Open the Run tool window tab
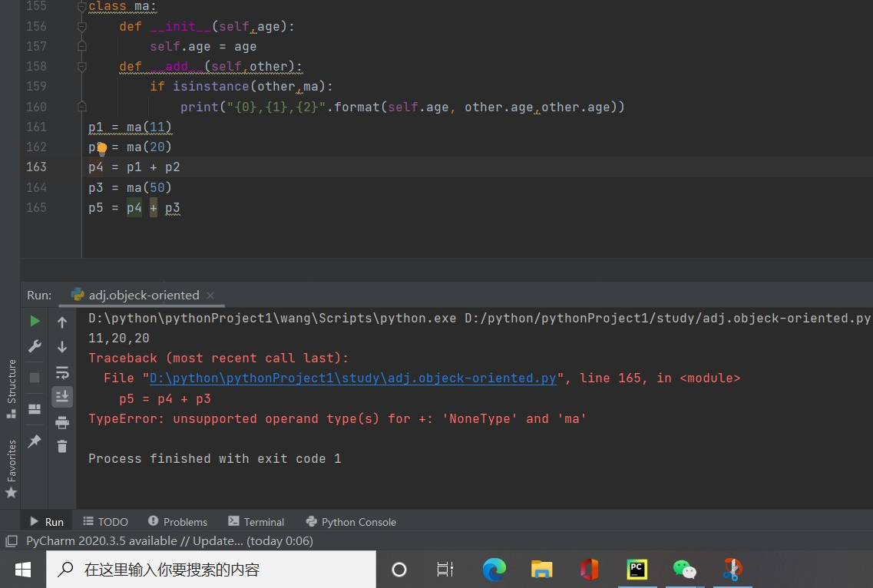 click(47, 522)
